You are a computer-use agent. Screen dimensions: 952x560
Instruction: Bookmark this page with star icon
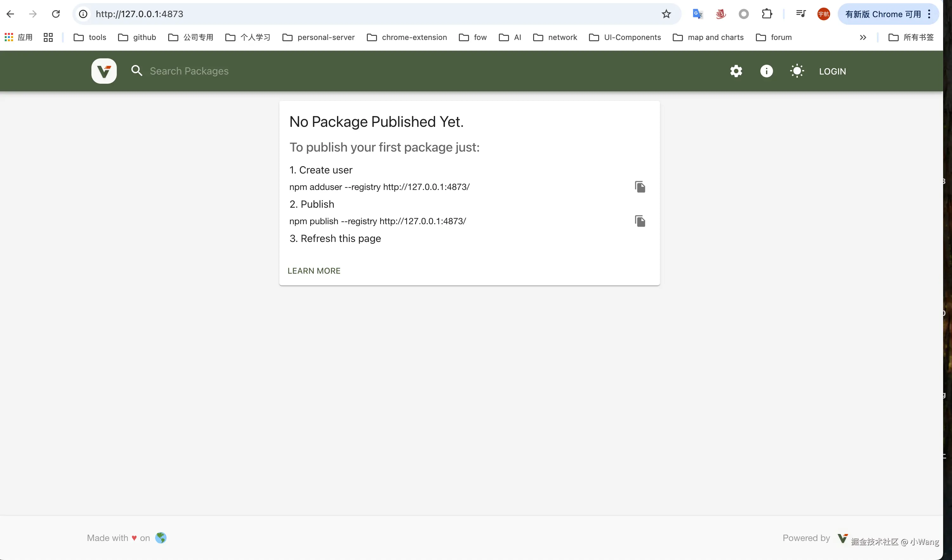click(x=666, y=14)
